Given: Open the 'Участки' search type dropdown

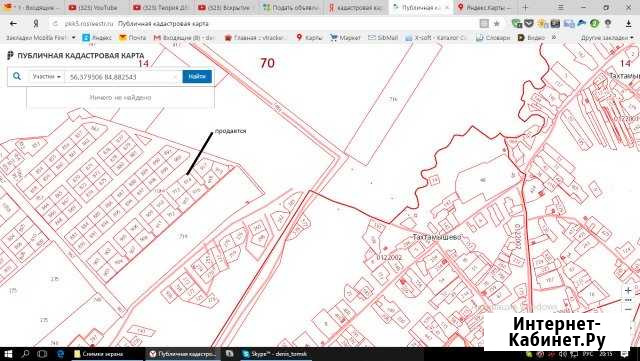Looking at the screenshot, I should (x=47, y=76).
